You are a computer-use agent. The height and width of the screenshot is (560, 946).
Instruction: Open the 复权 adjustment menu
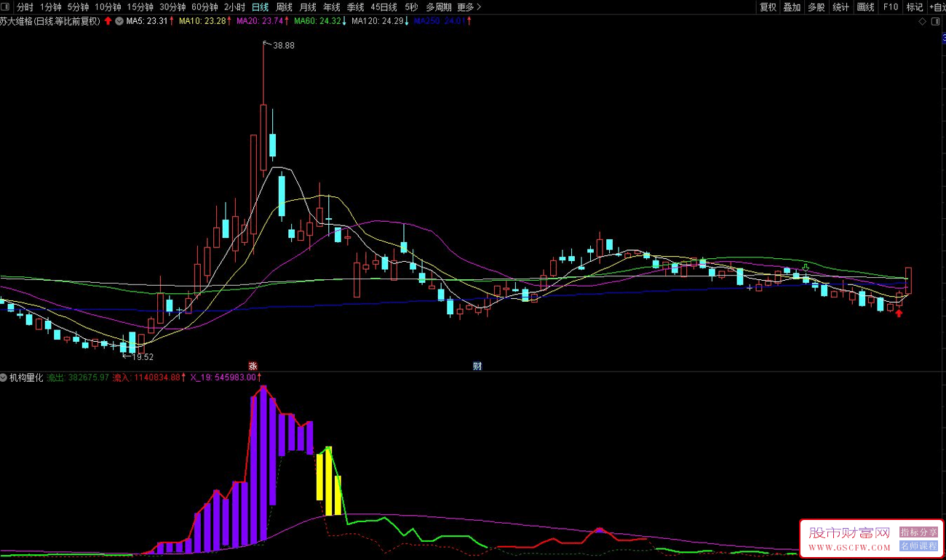[768, 7]
